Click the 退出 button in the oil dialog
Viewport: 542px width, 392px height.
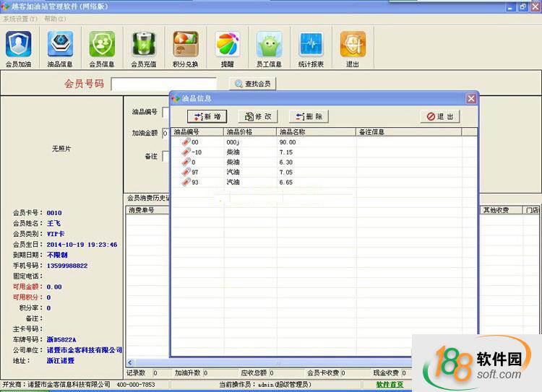[x=440, y=117]
